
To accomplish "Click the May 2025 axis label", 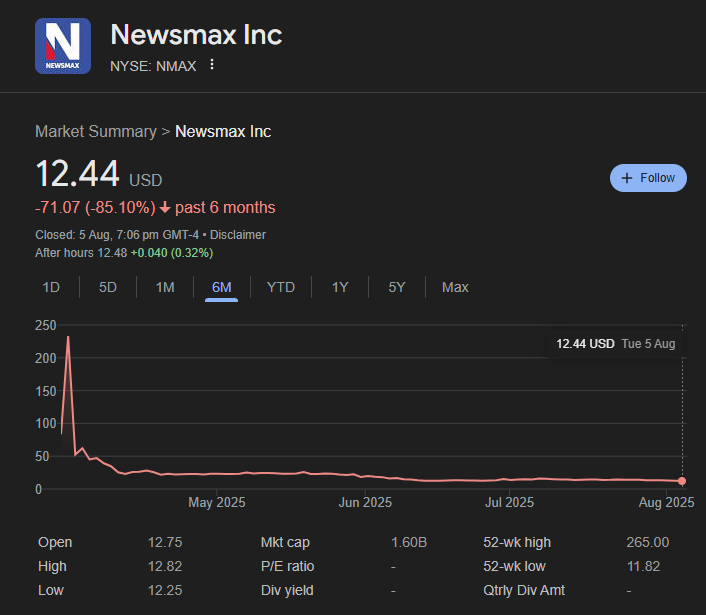I will [217, 502].
